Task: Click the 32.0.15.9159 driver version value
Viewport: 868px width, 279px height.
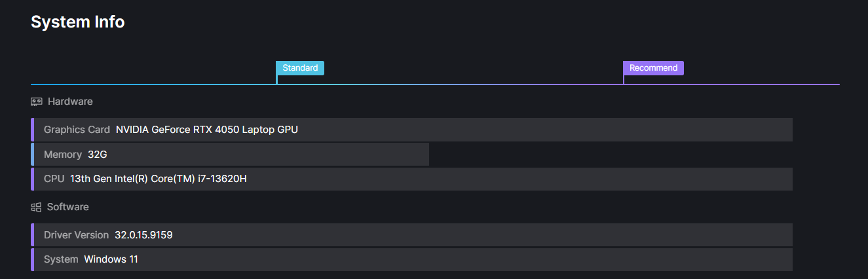Action: point(143,235)
